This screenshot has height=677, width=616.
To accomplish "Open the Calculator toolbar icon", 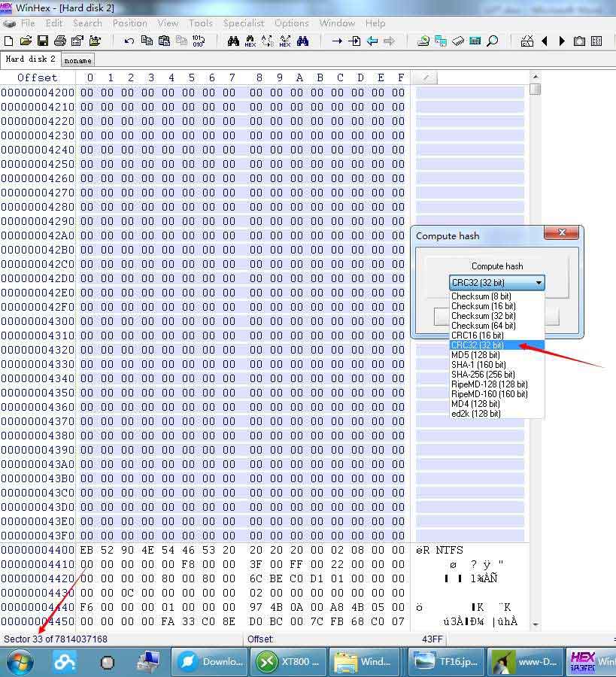I will point(475,41).
